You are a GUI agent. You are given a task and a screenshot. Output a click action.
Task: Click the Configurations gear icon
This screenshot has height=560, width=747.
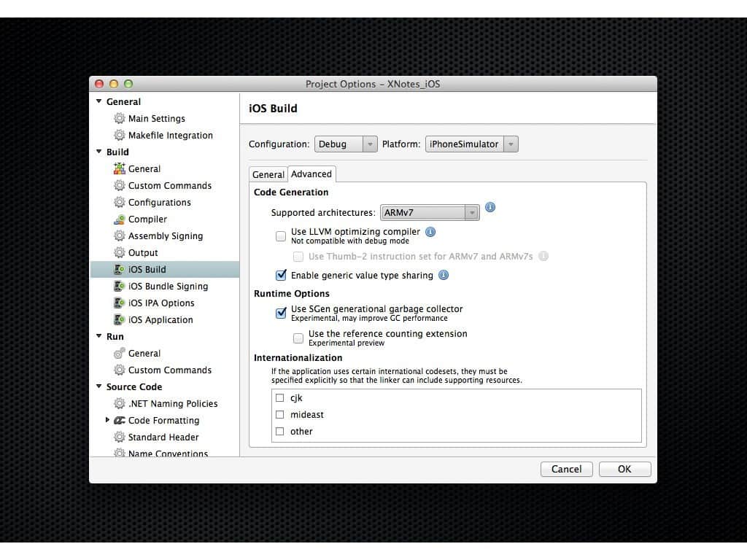119,202
